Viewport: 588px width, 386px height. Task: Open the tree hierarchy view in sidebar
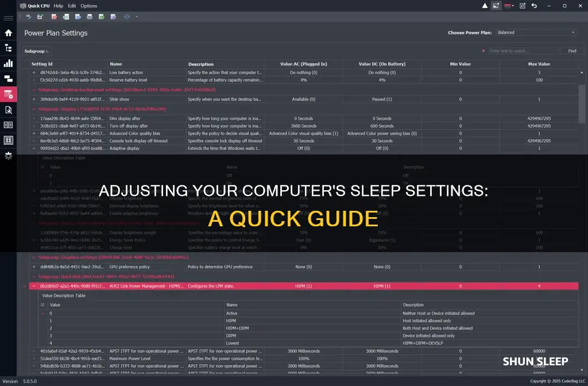pyautogui.click(x=8, y=48)
